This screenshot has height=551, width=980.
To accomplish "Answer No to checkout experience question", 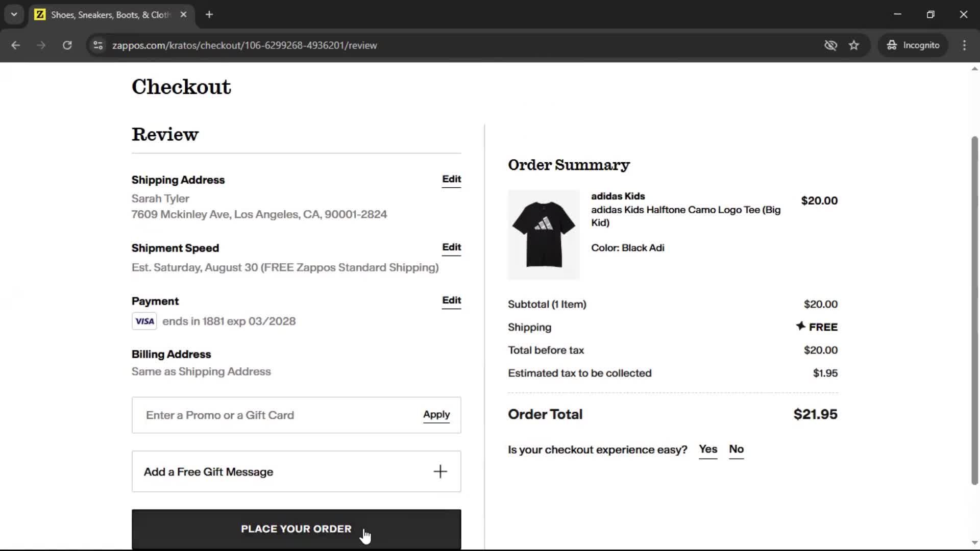I will [x=736, y=450].
